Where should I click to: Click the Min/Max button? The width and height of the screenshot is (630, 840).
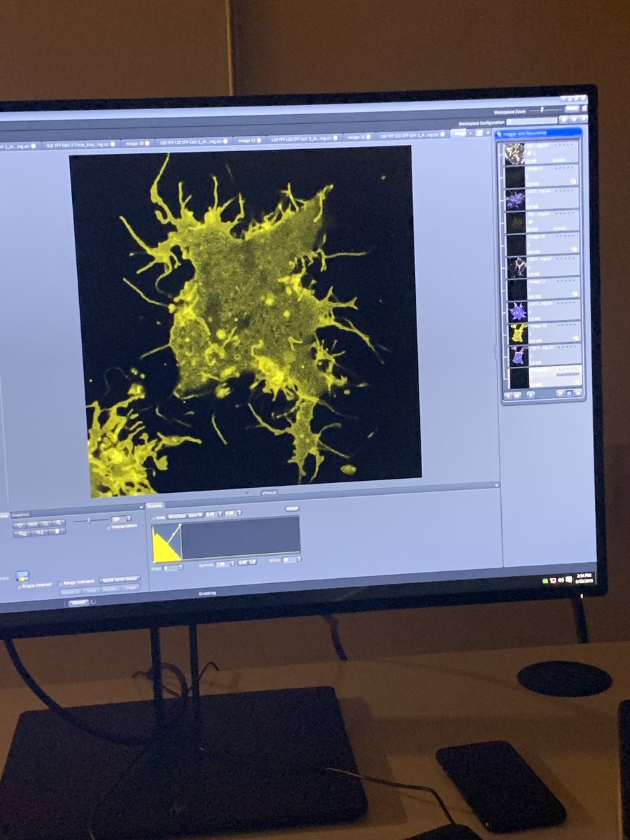177,515
